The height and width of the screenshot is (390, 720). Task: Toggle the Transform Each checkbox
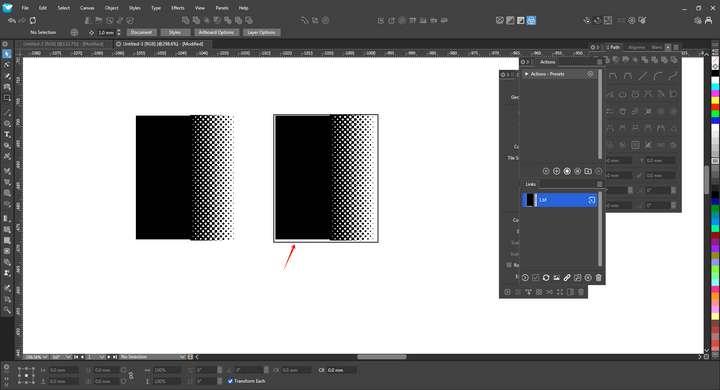click(231, 381)
